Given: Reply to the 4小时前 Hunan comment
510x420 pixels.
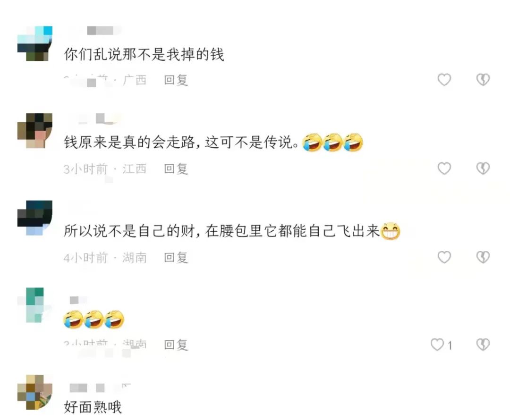Looking at the screenshot, I should point(176,258).
